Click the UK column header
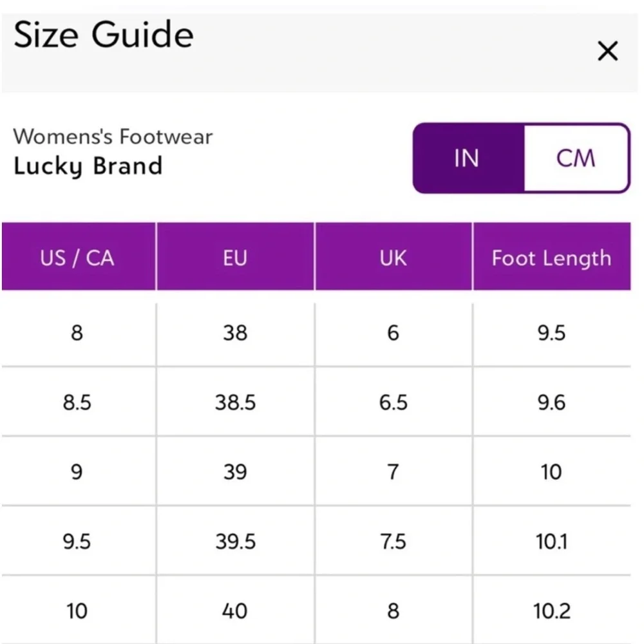The height and width of the screenshot is (644, 644). click(393, 257)
